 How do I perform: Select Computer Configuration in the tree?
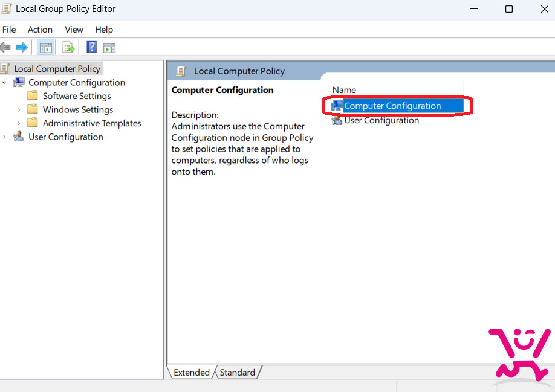pyautogui.click(x=77, y=82)
